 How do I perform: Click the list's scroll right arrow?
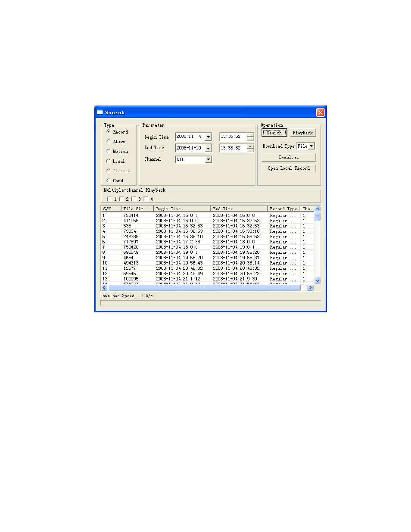click(x=310, y=287)
